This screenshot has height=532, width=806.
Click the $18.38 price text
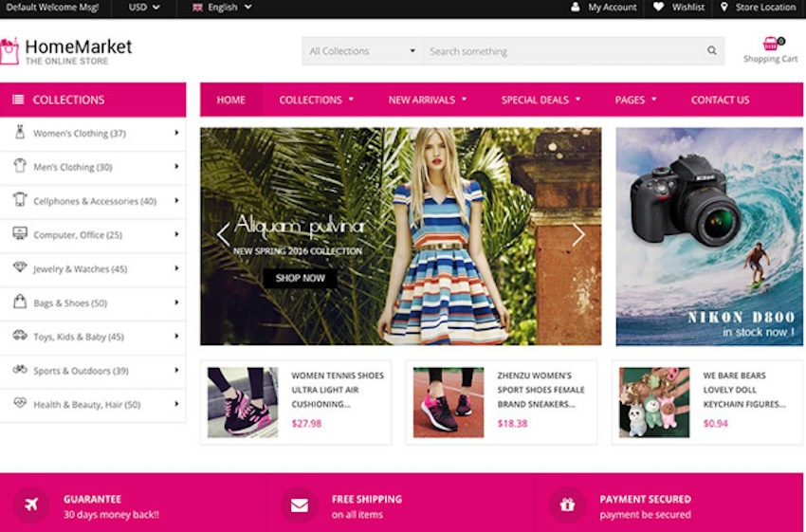[x=512, y=424]
